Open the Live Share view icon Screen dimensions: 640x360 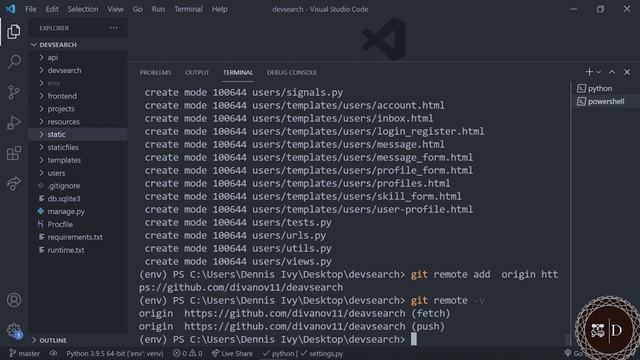tap(13, 183)
